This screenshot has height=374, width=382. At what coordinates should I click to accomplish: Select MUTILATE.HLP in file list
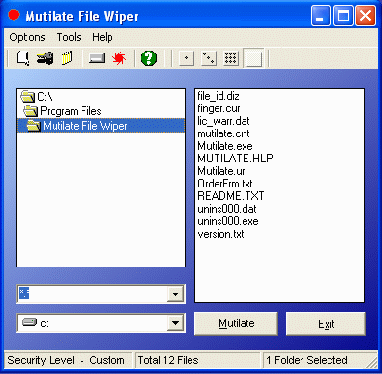pos(235,158)
